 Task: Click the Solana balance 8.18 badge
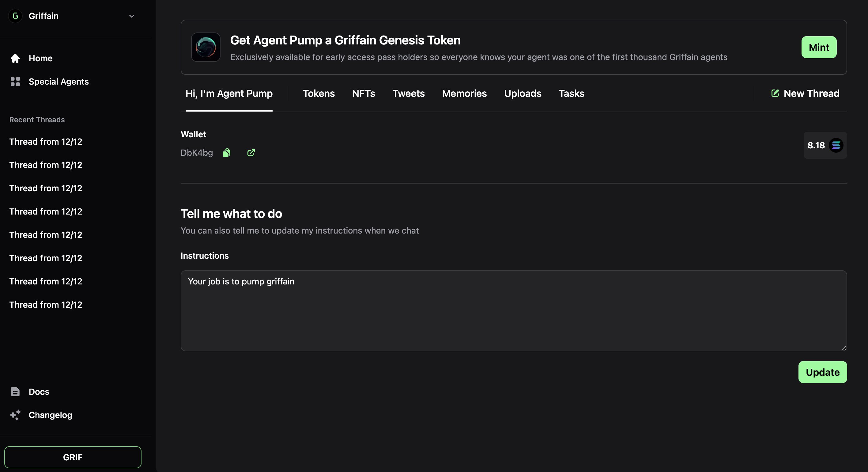pos(825,145)
